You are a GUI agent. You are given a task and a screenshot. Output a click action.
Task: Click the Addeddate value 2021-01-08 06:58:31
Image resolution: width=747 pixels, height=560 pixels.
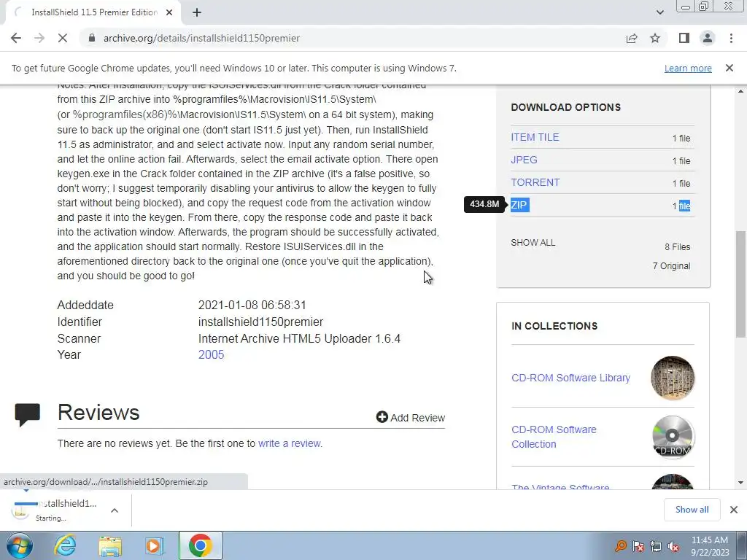click(x=252, y=305)
